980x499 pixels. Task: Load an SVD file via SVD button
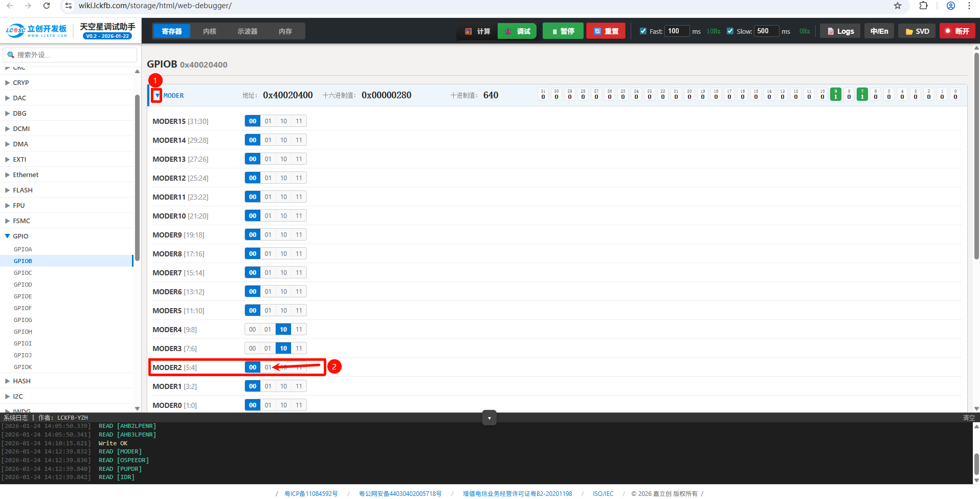point(917,31)
